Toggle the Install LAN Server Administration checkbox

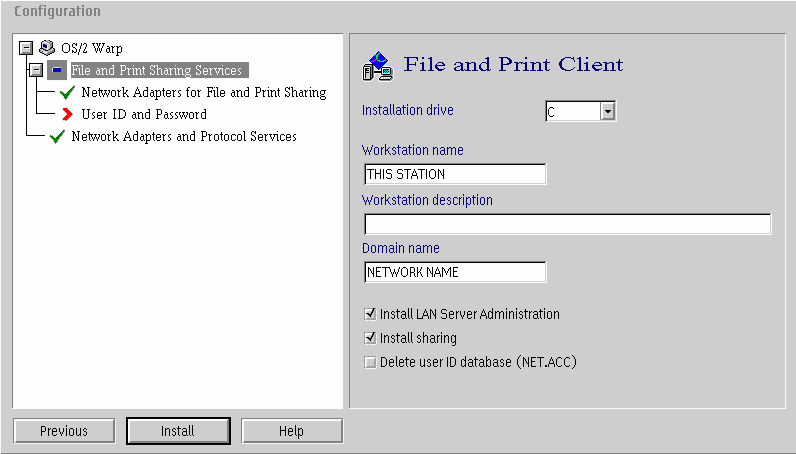(370, 314)
